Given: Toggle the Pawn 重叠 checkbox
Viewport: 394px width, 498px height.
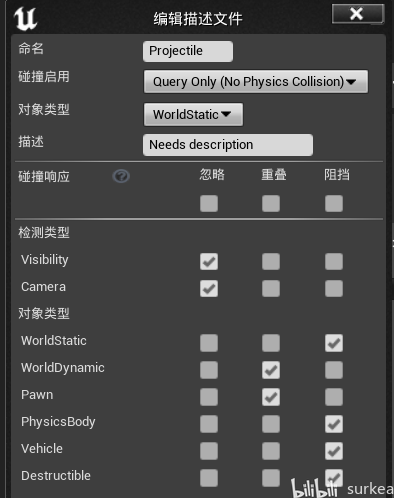Looking at the screenshot, I should click(x=271, y=397).
